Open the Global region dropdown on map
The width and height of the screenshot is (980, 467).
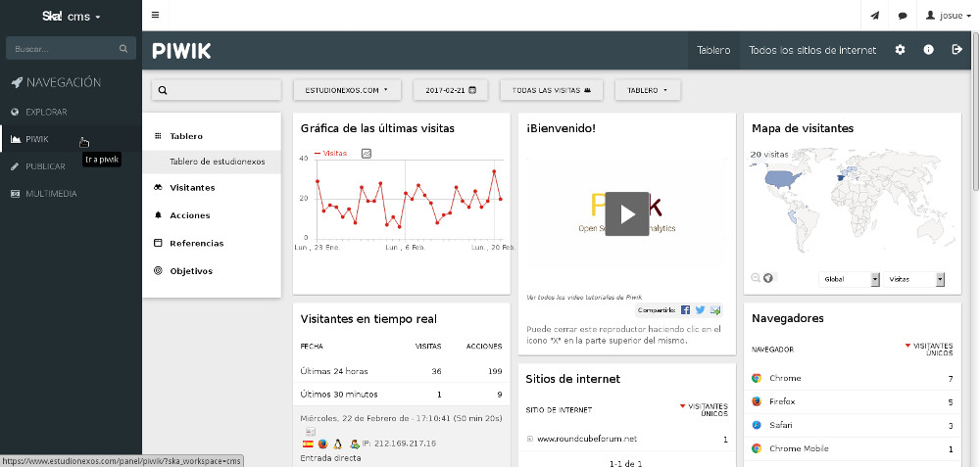(849, 280)
